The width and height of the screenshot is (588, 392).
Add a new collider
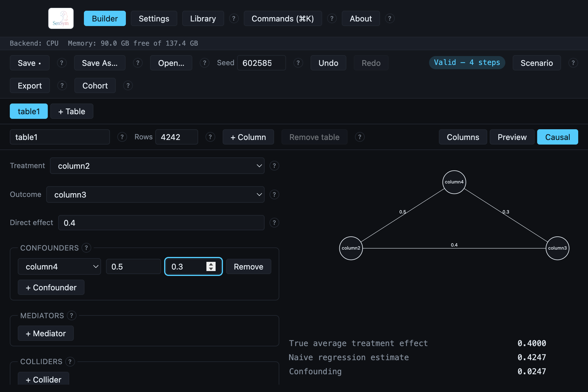(43, 379)
